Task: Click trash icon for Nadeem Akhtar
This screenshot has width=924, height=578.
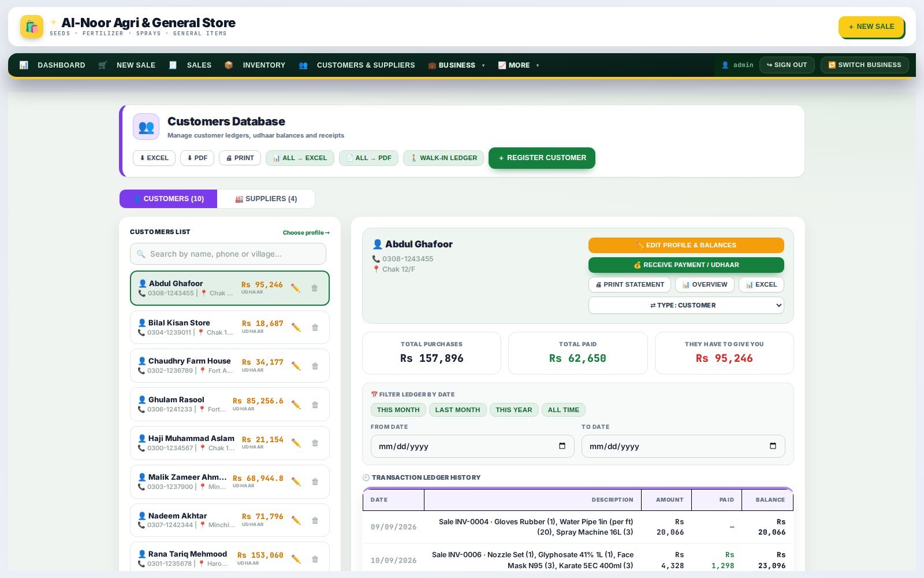Action: coord(315,520)
